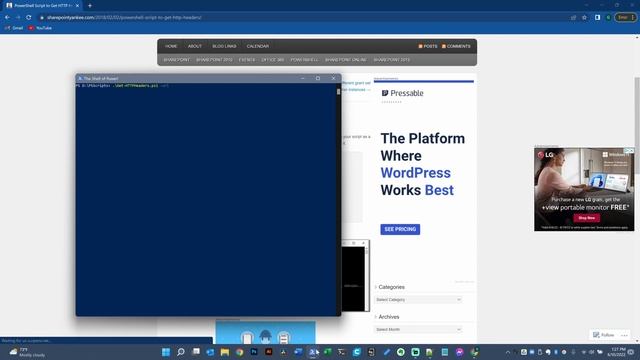Viewport: 640px width, 360px height.
Task: Open Google Chrome from the taskbar
Action: coord(240,352)
